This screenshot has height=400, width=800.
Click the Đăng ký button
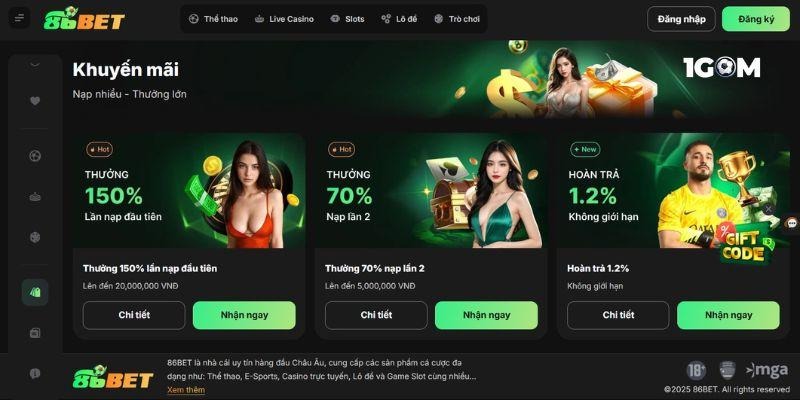pyautogui.click(x=756, y=19)
